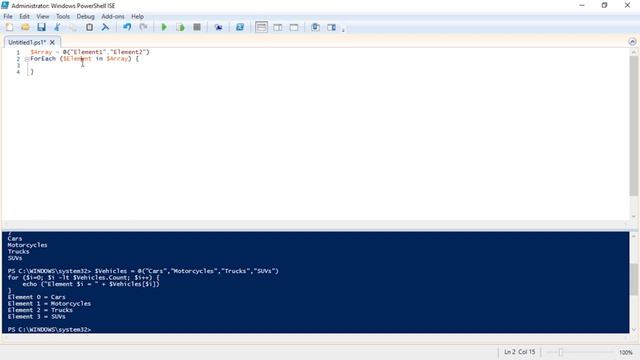Open the Debug menu

[85, 16]
